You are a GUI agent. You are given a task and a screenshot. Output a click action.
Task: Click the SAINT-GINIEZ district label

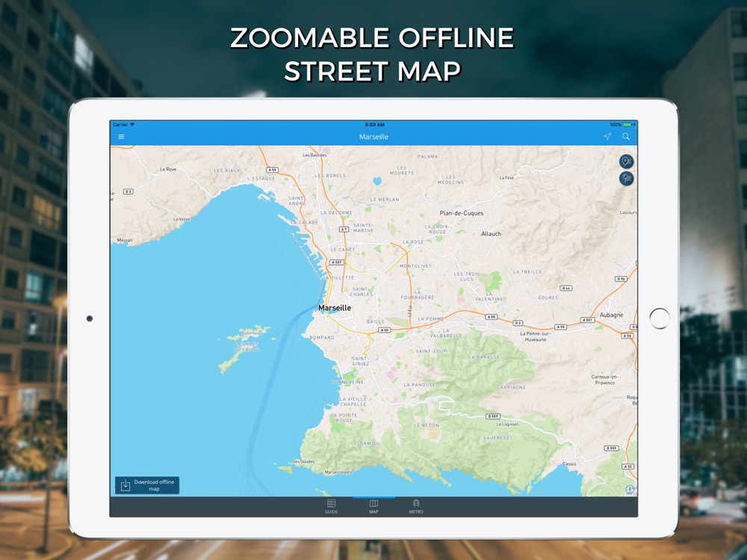[x=360, y=361]
